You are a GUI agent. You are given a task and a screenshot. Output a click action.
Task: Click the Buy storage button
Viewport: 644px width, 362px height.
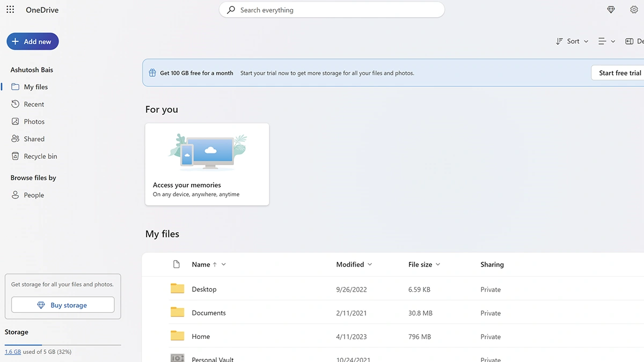63,305
